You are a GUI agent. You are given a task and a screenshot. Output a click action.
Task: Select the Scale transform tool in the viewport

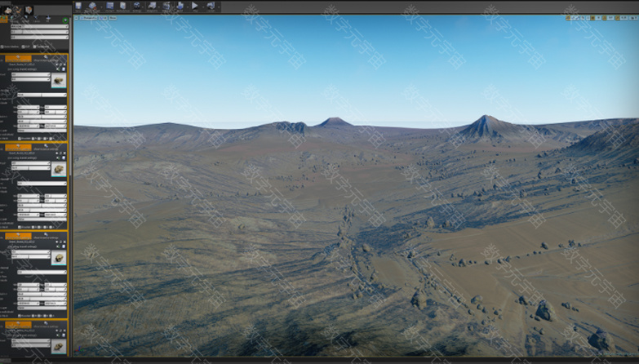[x=578, y=18]
